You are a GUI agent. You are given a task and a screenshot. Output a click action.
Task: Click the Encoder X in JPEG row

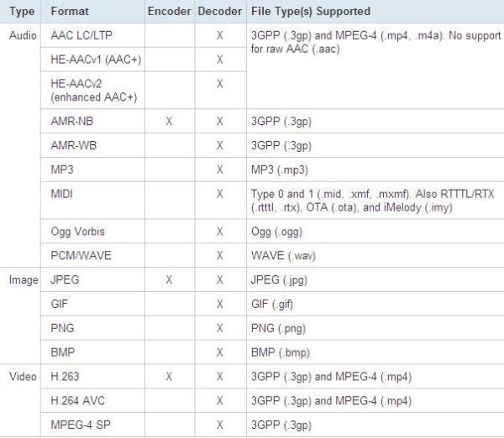(x=169, y=279)
